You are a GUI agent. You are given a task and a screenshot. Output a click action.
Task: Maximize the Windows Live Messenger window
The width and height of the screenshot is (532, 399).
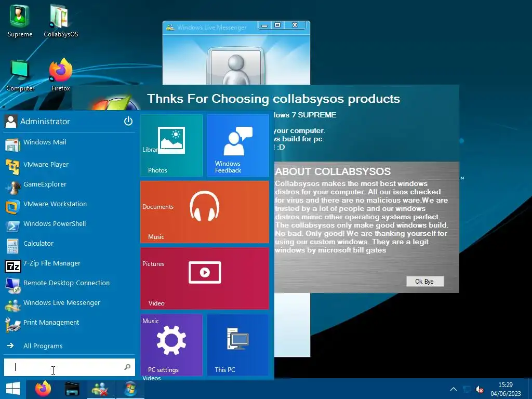click(277, 25)
